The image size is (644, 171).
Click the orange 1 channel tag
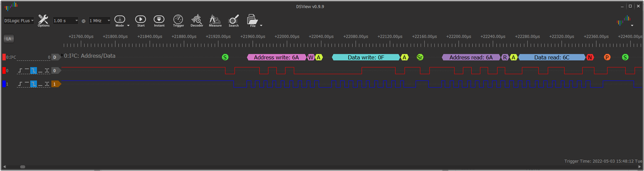tap(55, 84)
